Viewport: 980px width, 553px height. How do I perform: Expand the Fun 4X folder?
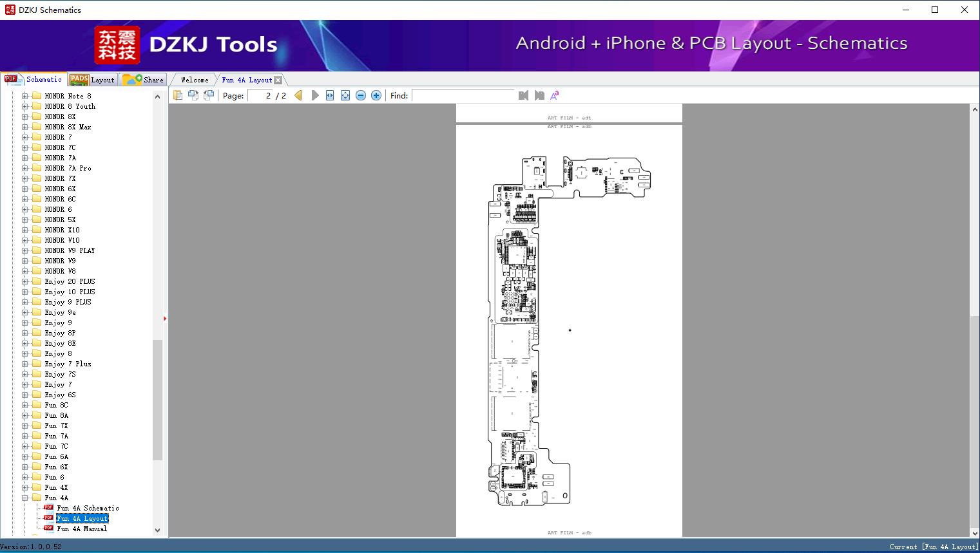click(25, 487)
